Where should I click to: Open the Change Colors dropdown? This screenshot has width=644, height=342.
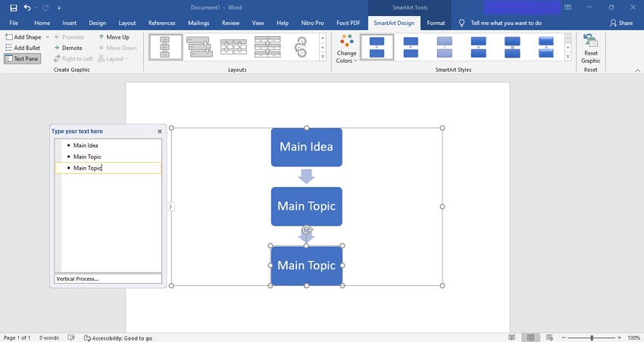347,49
